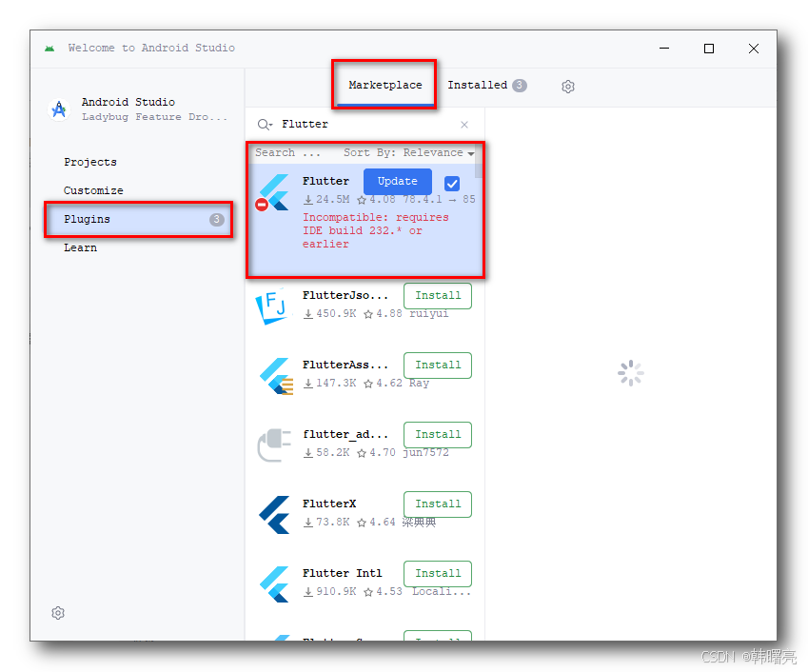Open Projects in the sidebar

(90, 162)
